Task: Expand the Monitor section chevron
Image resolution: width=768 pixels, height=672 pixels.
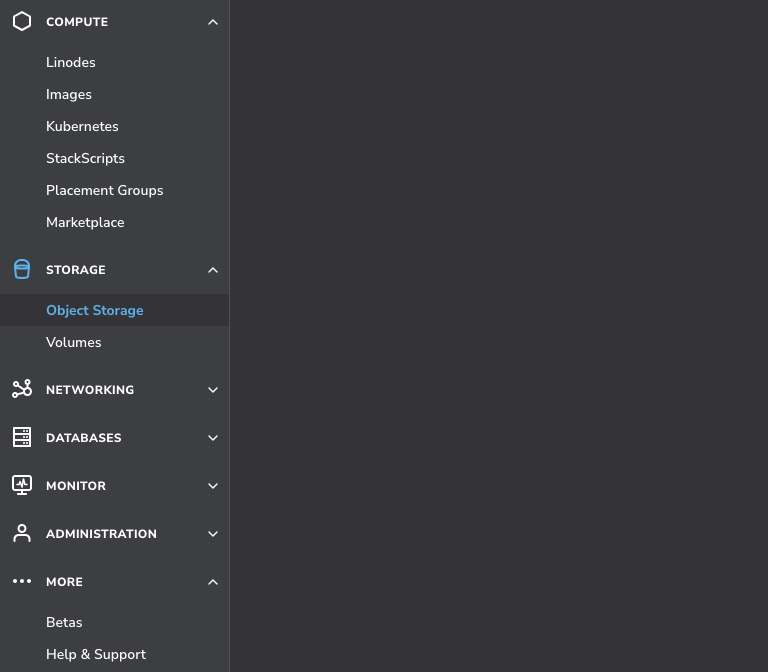Action: 212,486
